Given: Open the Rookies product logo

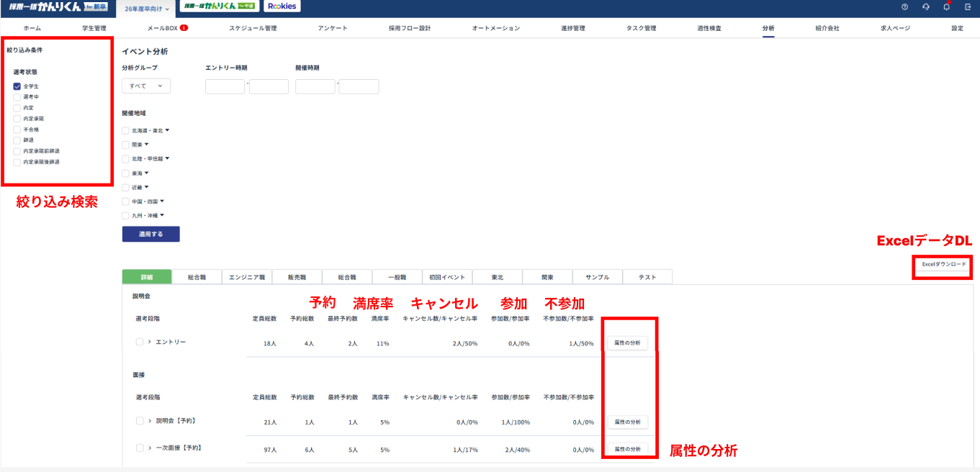Looking at the screenshot, I should click(x=282, y=6).
